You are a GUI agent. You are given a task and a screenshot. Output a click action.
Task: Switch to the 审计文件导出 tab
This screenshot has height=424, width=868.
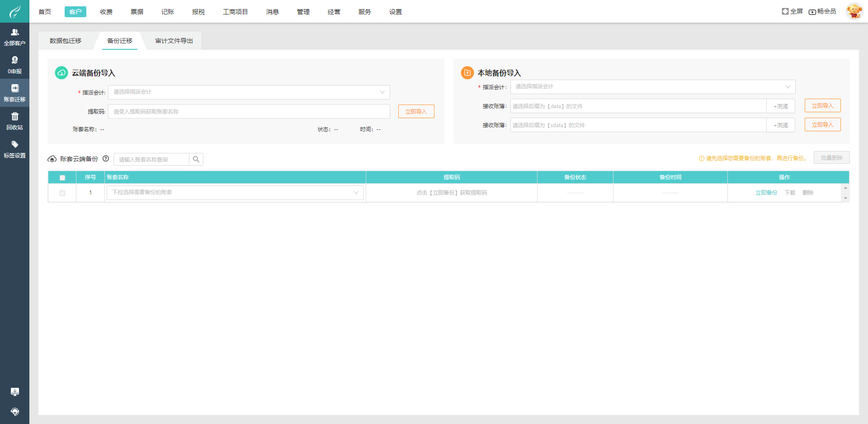[174, 40]
